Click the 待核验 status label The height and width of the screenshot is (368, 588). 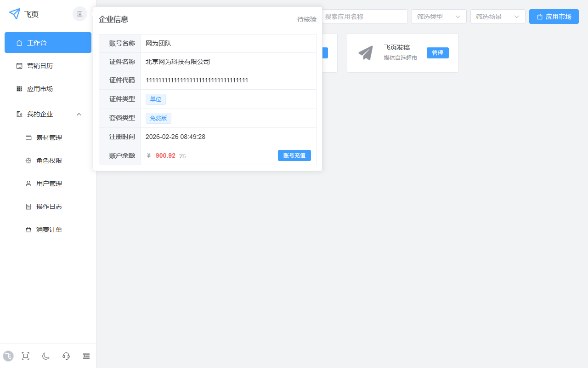pyautogui.click(x=306, y=20)
